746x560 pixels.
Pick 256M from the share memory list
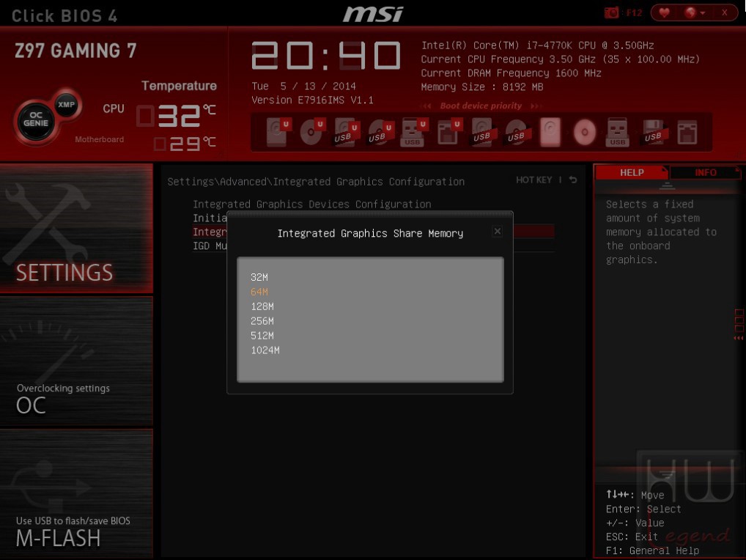[x=262, y=321]
